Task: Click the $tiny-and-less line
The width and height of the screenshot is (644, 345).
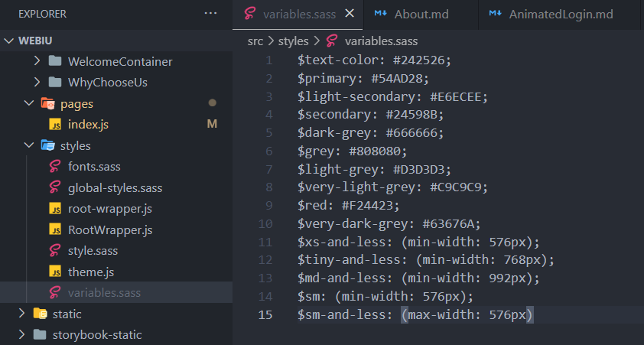Action: tap(426, 260)
